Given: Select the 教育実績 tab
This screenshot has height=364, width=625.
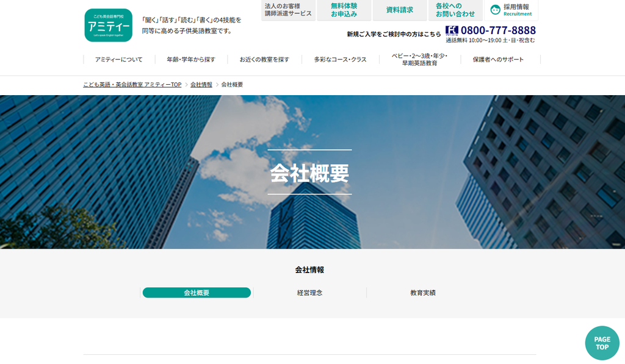Looking at the screenshot, I should point(423,293).
